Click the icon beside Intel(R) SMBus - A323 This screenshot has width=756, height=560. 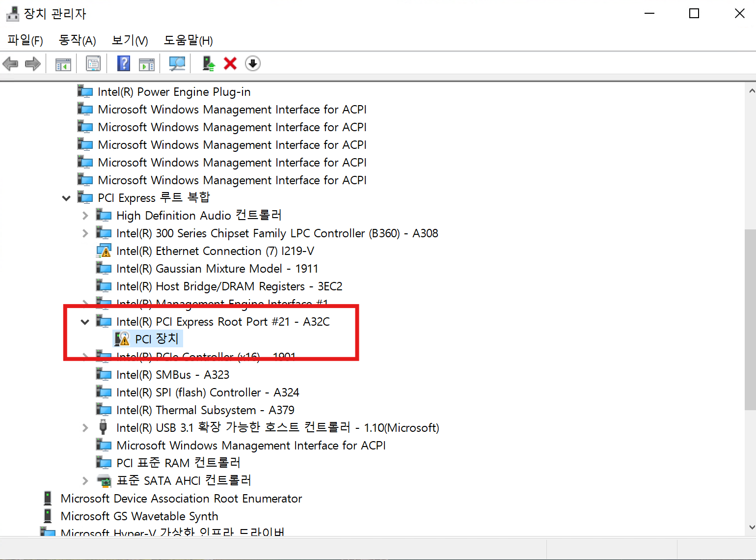pos(104,374)
